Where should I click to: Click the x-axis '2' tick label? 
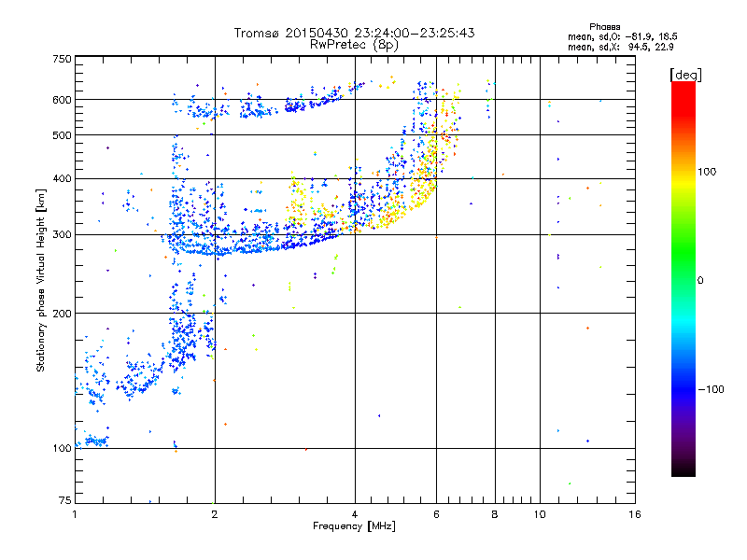(215, 514)
